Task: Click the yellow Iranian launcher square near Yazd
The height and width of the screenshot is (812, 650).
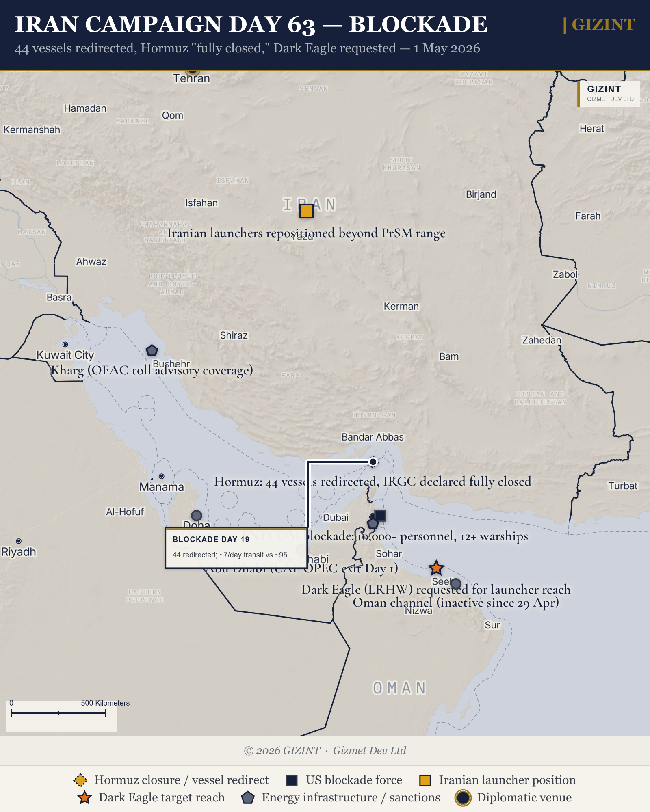Action: [x=306, y=211]
